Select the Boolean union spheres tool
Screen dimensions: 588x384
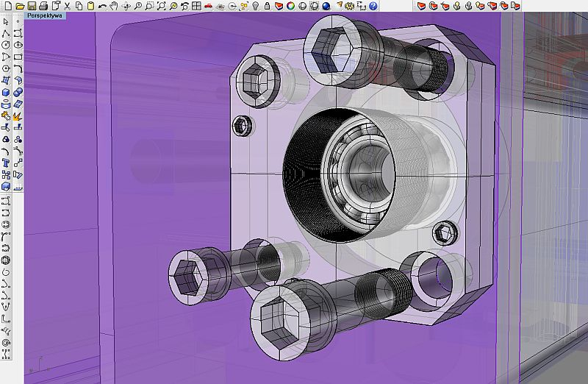pos(18,93)
